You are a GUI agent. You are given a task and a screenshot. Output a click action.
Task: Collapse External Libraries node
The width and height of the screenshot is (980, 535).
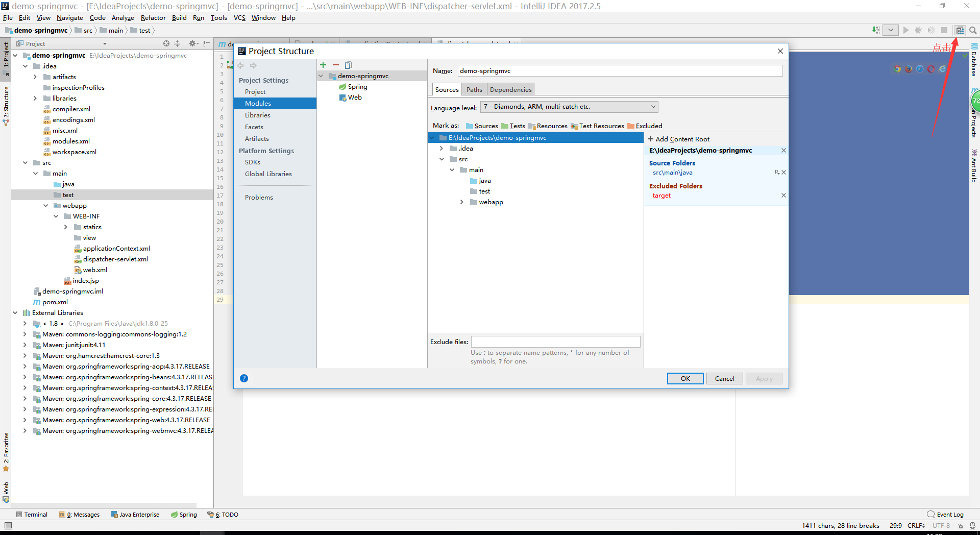[x=15, y=313]
